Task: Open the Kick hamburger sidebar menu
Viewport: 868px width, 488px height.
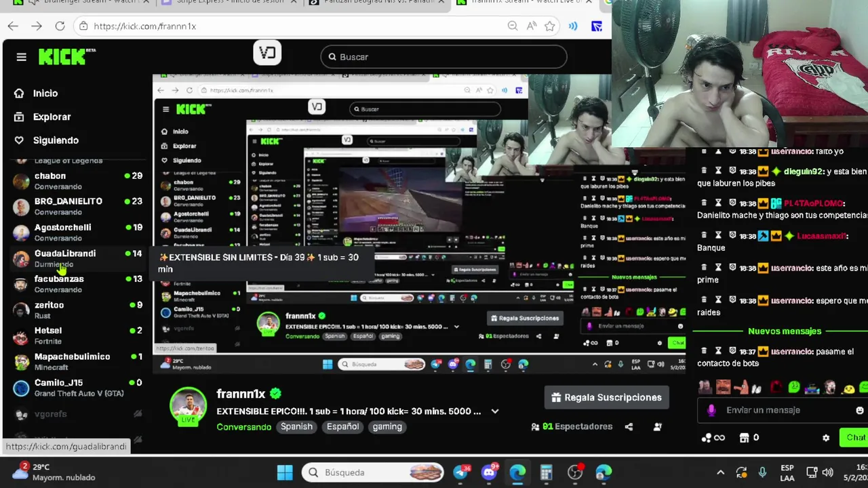Action: [x=21, y=57]
